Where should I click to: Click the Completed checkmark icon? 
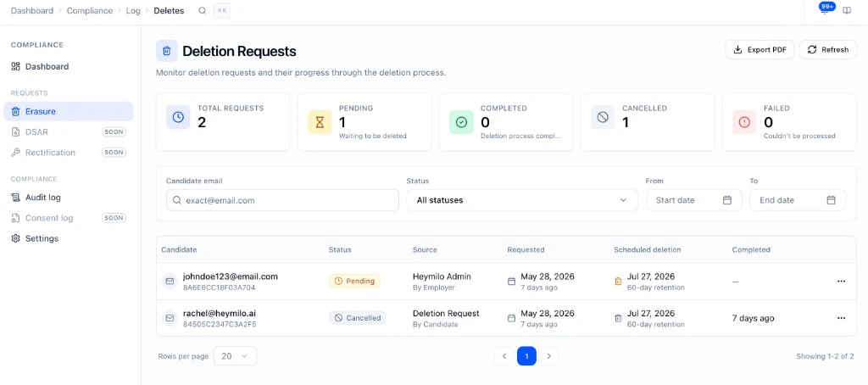click(x=461, y=122)
